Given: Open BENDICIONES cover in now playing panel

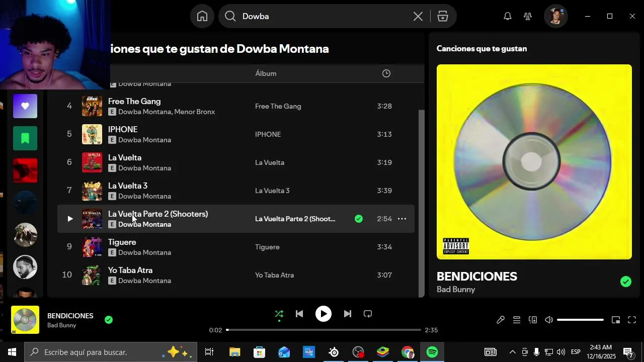Looking at the screenshot, I should [534, 162].
